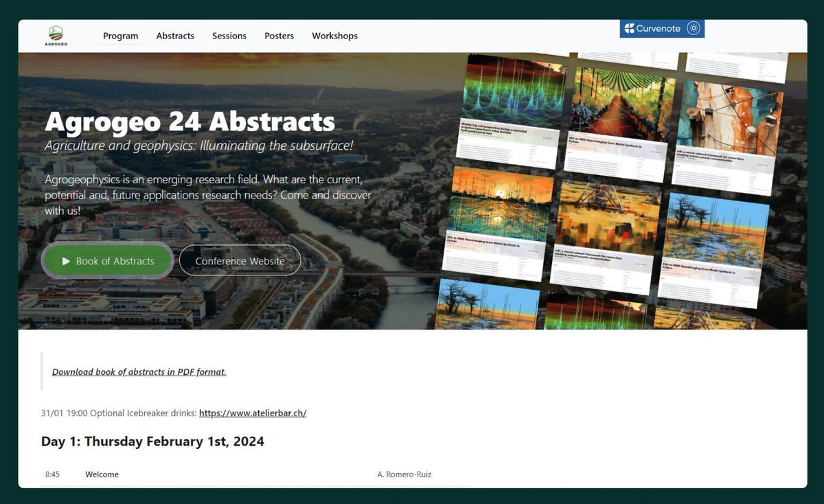This screenshot has height=504, width=824.
Task: Click the Curvenote logo
Action: pos(652,28)
